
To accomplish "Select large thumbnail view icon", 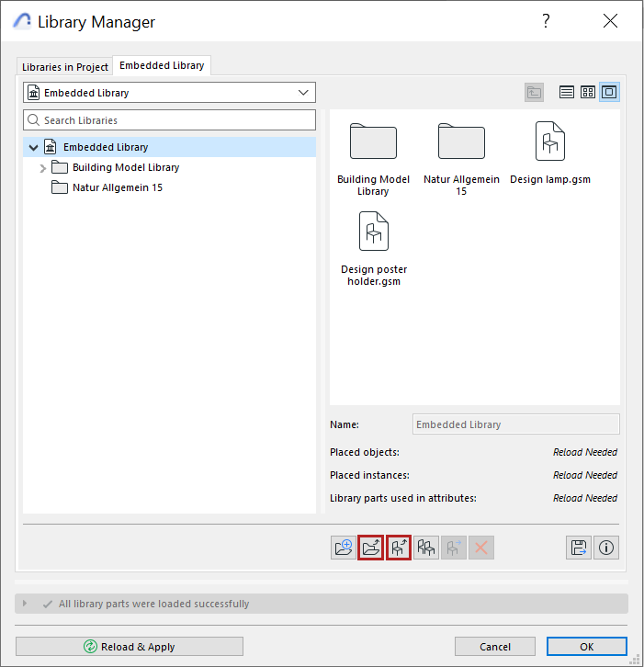I will click(x=609, y=92).
